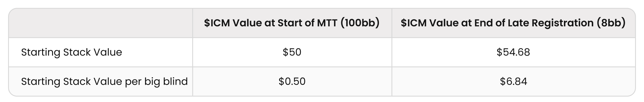Click the $6.84 value cell

point(513,81)
